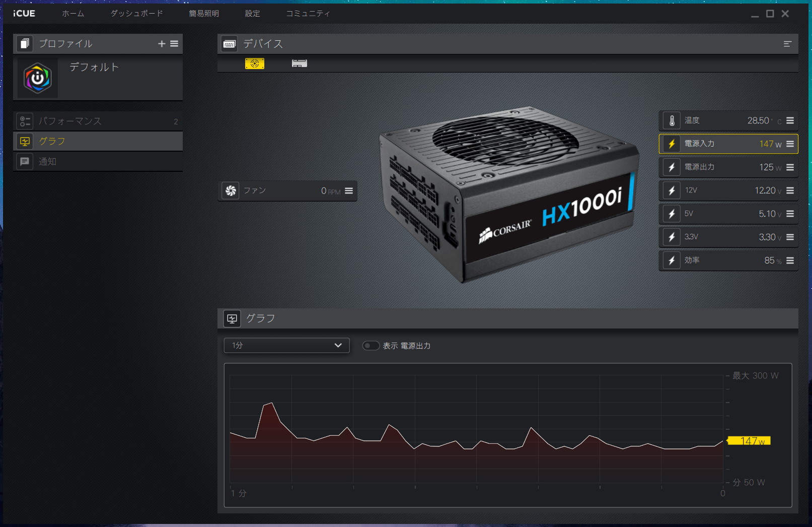The image size is (812, 527).
Task: Click the デバイス keyboard icon
Action: coord(230,44)
